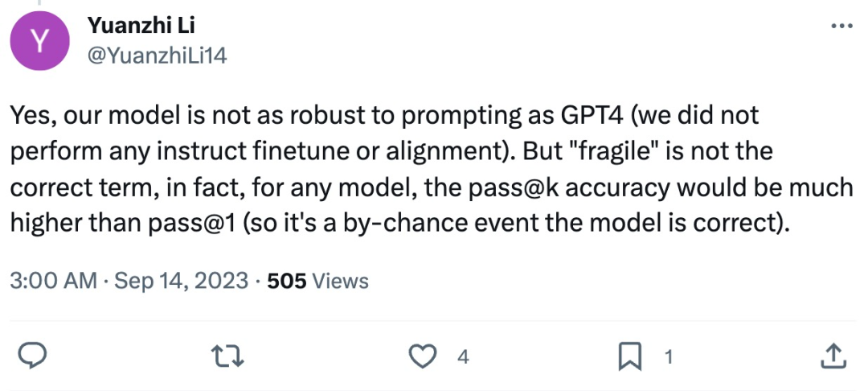
Task: Click the "Views" label beside 505
Action: pos(339,281)
